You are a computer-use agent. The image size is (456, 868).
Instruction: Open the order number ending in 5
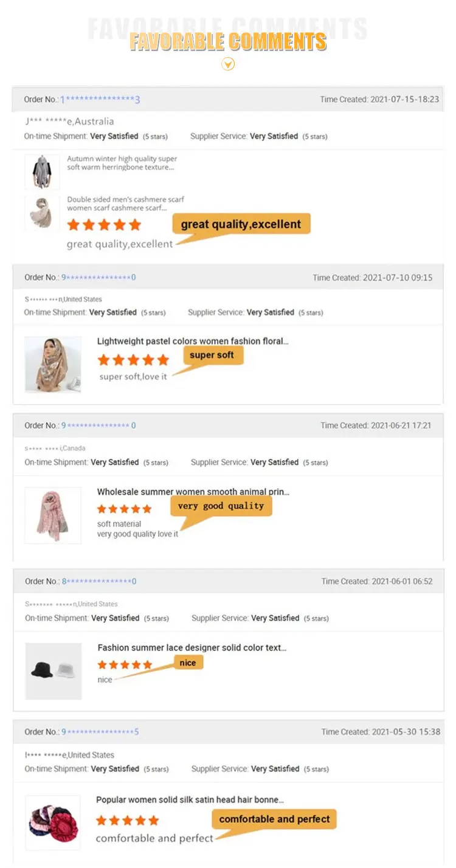[100, 732]
